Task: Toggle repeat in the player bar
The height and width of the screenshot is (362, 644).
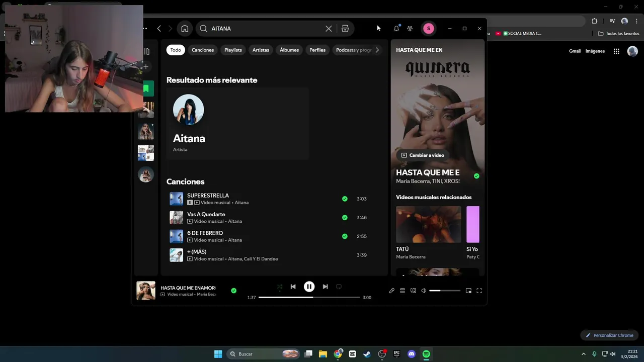Action: tap(339, 287)
